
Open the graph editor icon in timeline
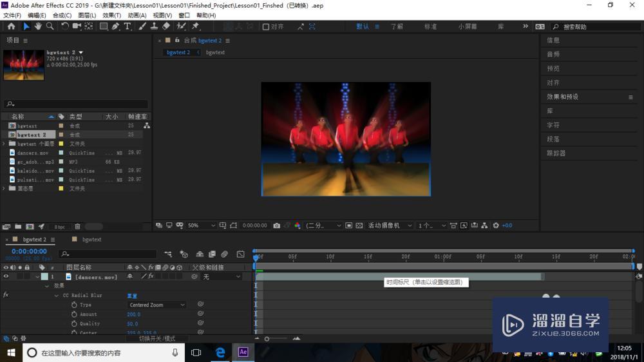(x=241, y=254)
